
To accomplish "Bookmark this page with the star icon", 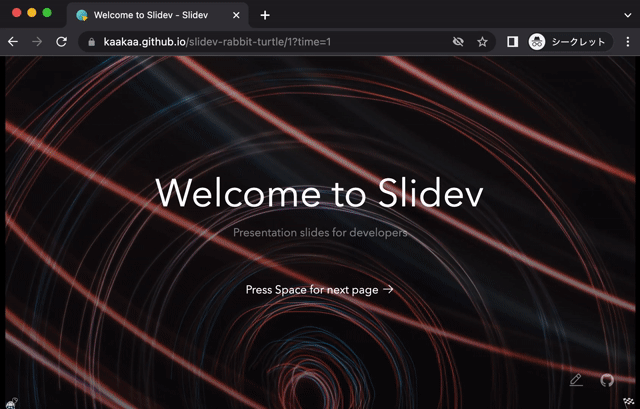I will tap(482, 42).
